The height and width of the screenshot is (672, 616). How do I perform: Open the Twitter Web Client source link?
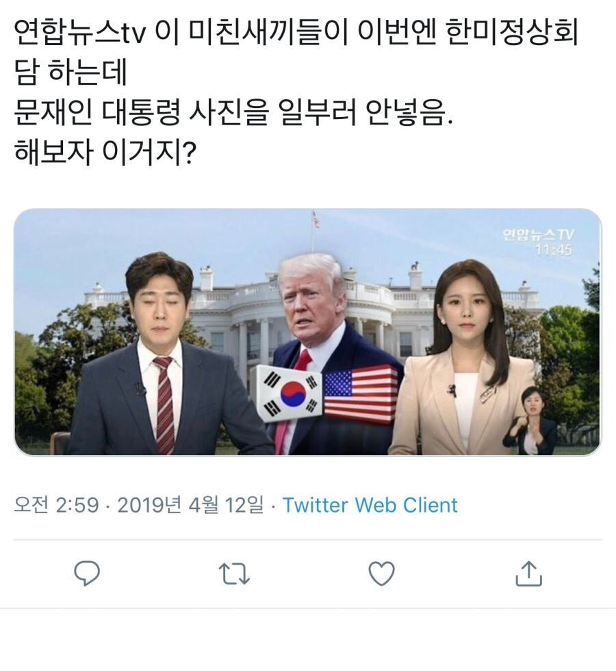pos(370,505)
